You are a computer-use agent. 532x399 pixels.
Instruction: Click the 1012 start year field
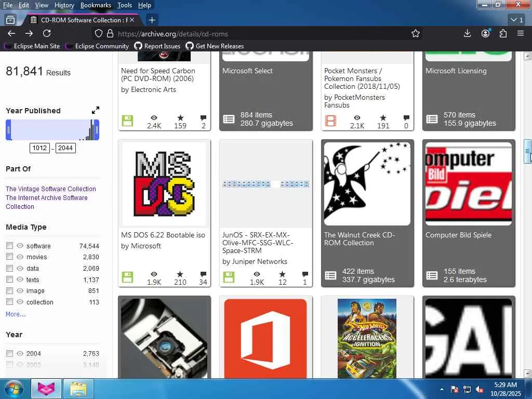[39, 148]
